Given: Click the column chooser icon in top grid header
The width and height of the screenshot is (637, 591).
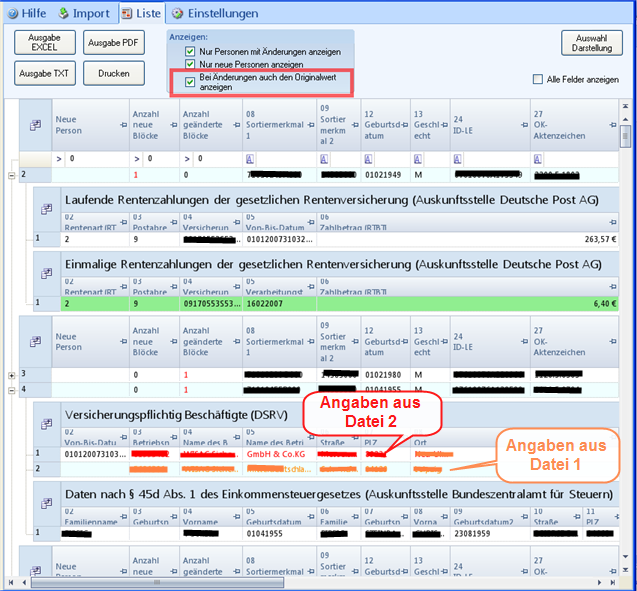Looking at the screenshot, I should 33,124.
